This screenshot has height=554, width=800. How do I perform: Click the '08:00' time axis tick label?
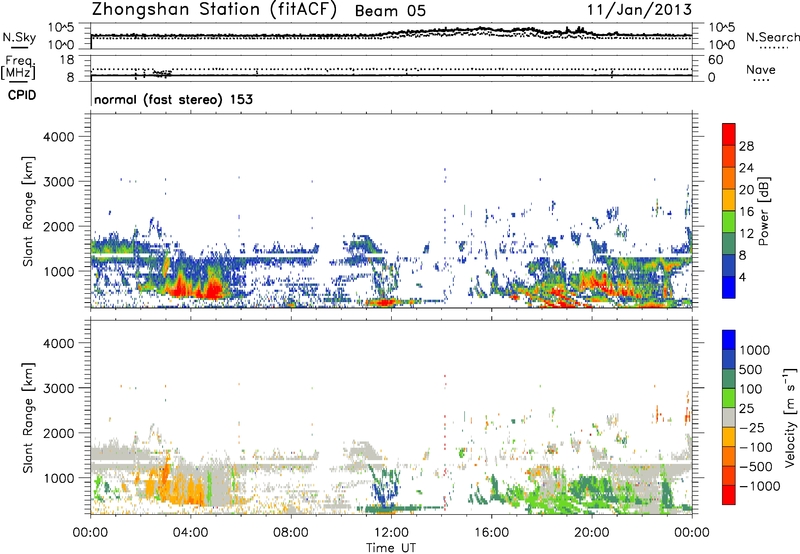[291, 533]
